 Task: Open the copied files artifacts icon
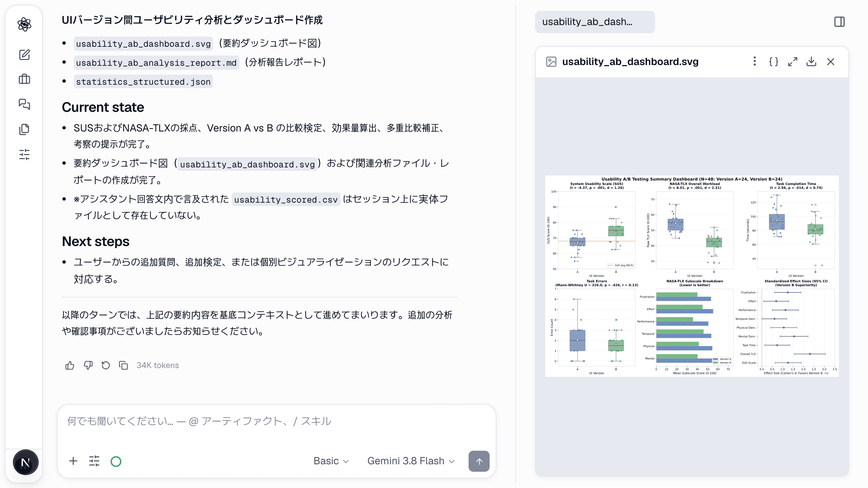(x=24, y=129)
